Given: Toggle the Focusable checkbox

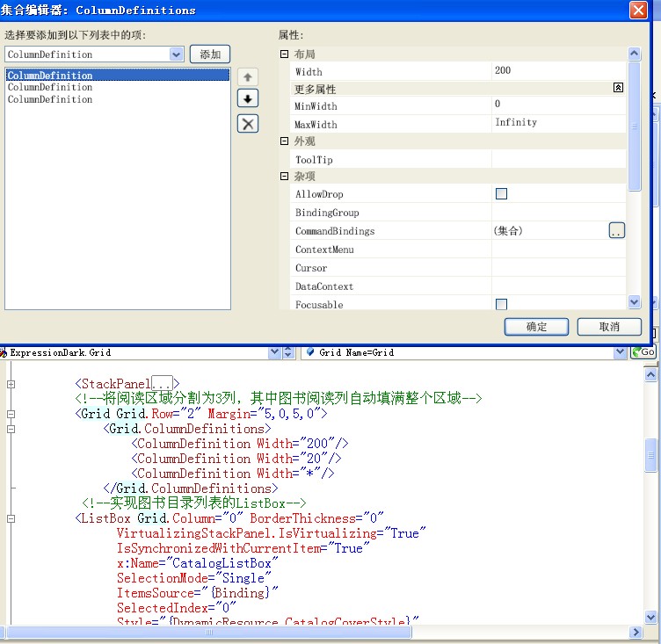Looking at the screenshot, I should pyautogui.click(x=501, y=304).
